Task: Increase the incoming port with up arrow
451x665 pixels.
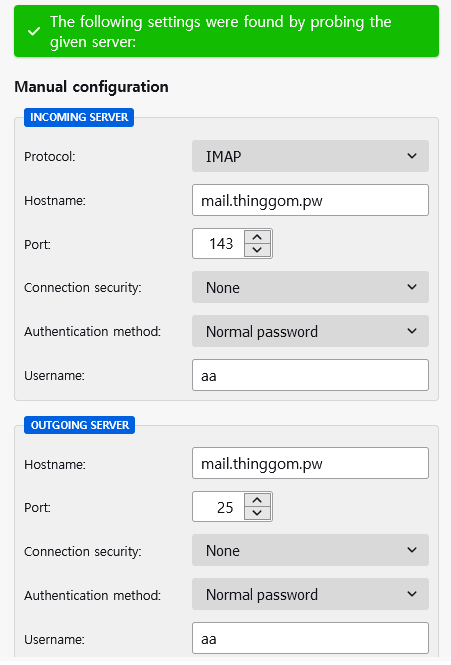Action: (257, 238)
